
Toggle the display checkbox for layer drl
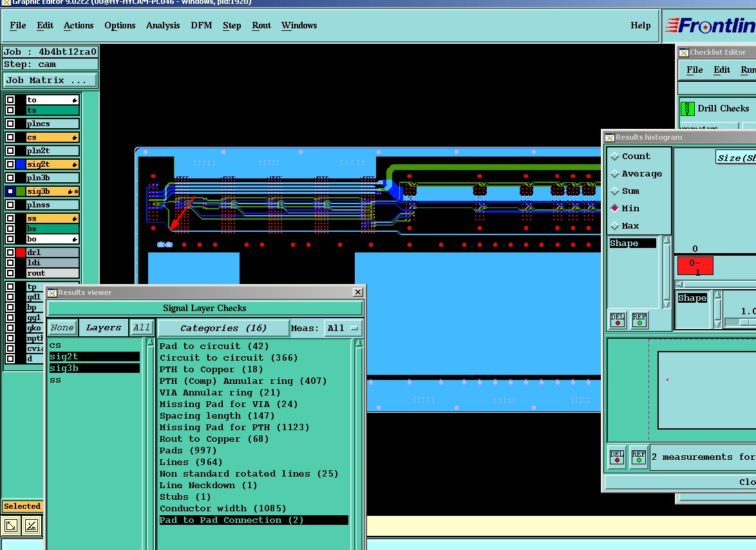(10, 252)
